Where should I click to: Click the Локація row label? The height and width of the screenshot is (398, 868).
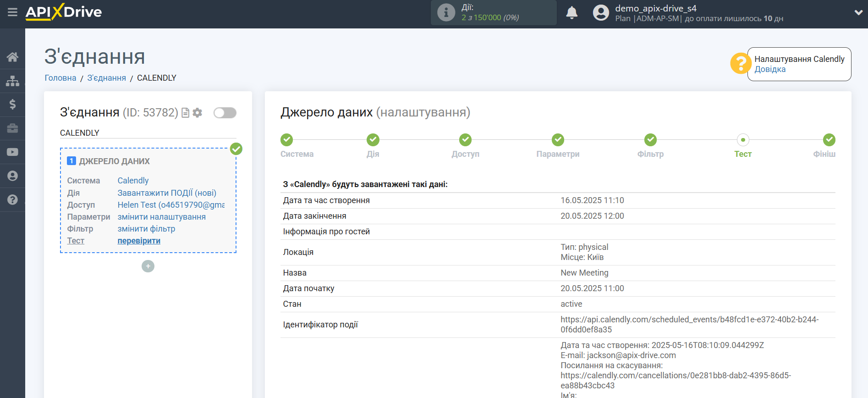tap(298, 252)
